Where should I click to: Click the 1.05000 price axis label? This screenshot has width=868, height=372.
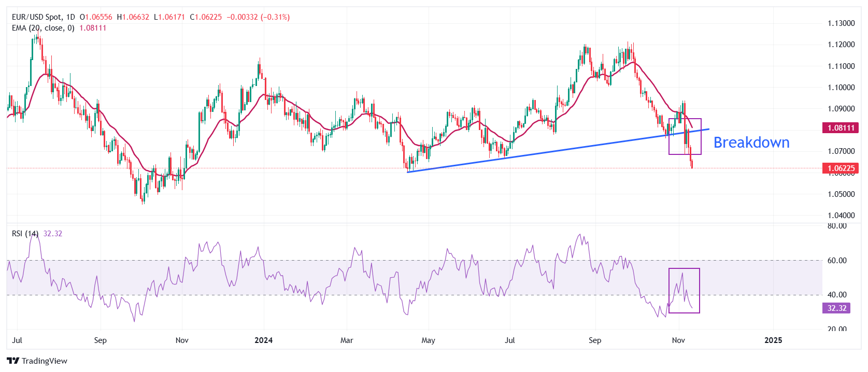point(841,194)
